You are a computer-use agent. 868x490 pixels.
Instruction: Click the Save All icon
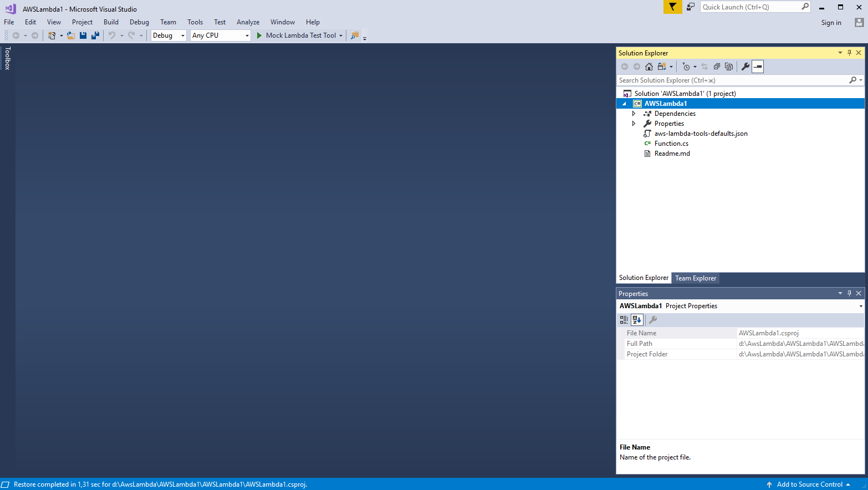[x=95, y=35]
